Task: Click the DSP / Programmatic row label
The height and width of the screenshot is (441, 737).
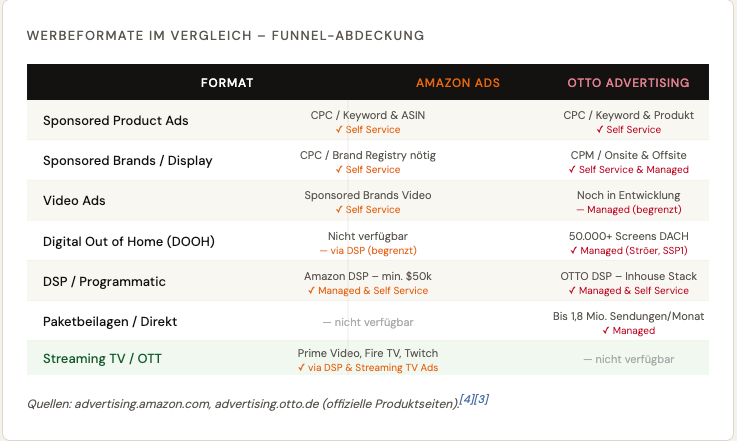Action: pyautogui.click(x=104, y=282)
